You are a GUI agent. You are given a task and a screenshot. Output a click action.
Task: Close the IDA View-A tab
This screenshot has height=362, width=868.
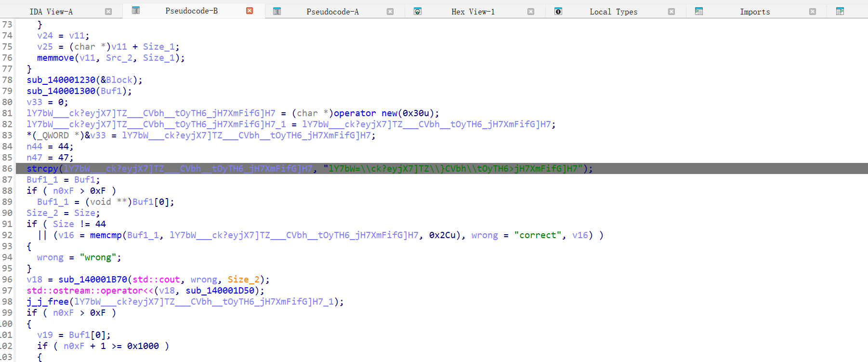pyautogui.click(x=108, y=12)
